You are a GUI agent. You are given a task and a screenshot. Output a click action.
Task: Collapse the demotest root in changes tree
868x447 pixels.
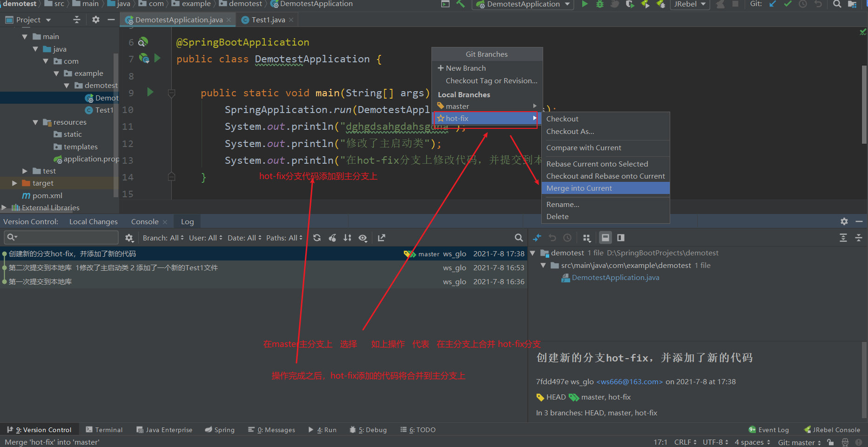click(532, 253)
